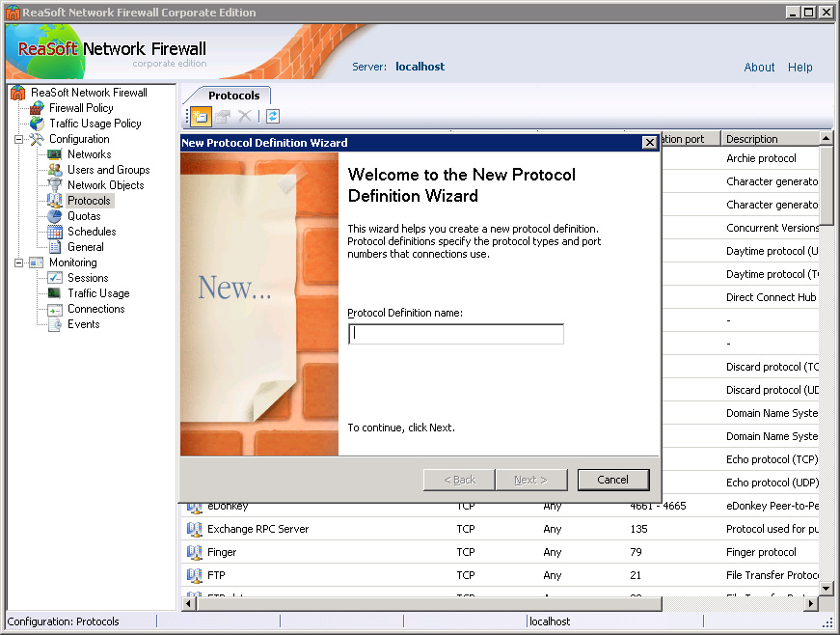
Task: Click the FTP row icon
Action: coord(195,575)
